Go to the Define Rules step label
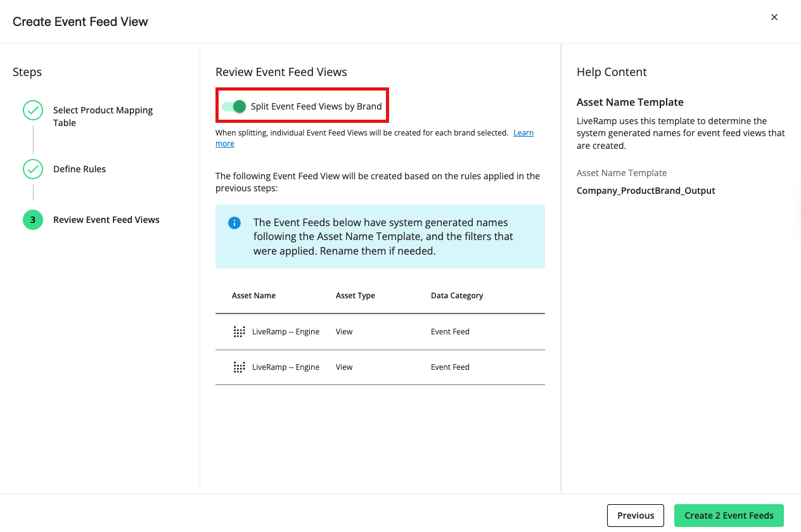This screenshot has width=801, height=532. coord(79,169)
